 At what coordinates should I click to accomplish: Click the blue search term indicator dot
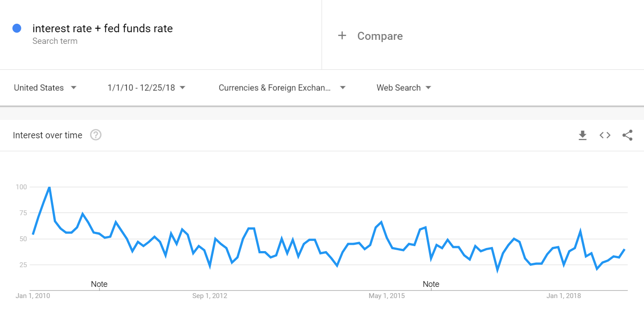pos(17,28)
